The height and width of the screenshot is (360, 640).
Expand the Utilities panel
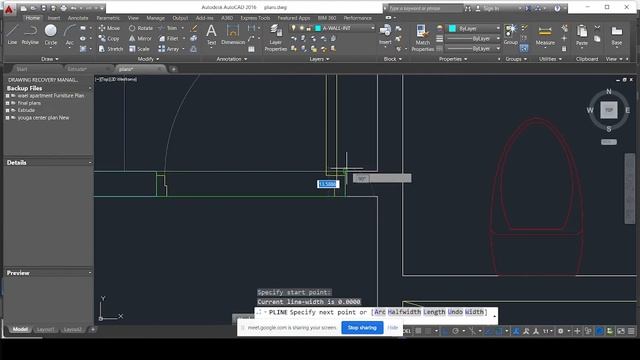[x=550, y=59]
